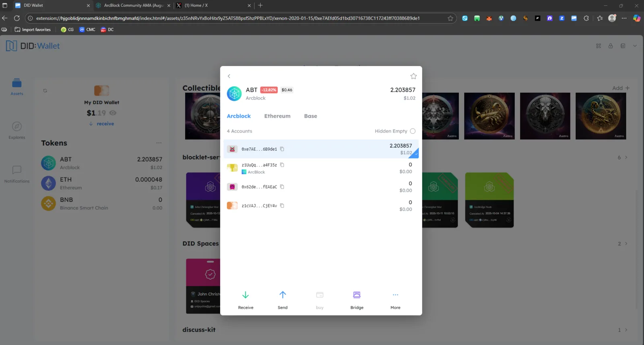
Task: Open Explores in the left sidebar
Action: tap(17, 131)
